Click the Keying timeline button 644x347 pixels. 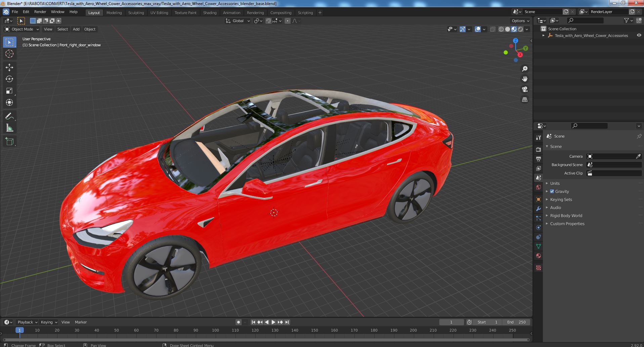click(49, 322)
